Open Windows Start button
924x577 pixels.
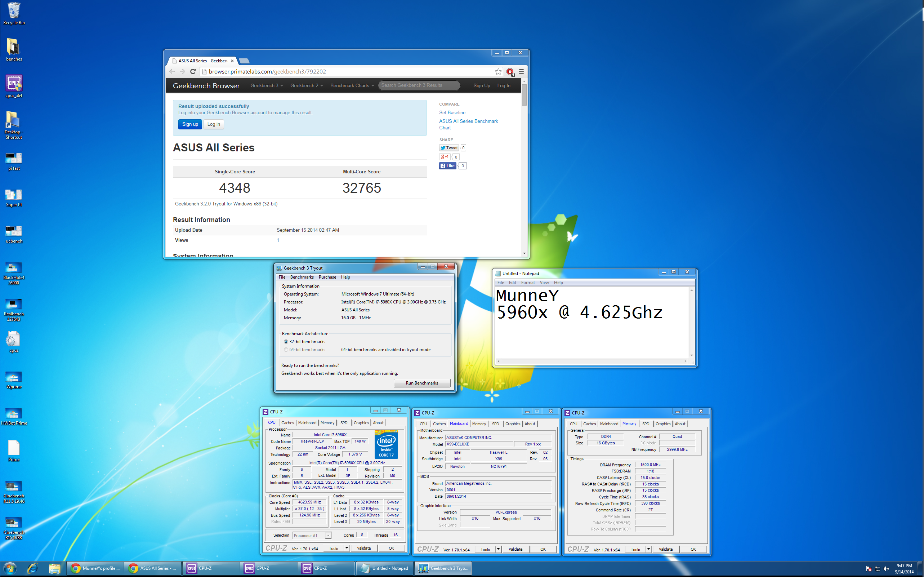10,569
